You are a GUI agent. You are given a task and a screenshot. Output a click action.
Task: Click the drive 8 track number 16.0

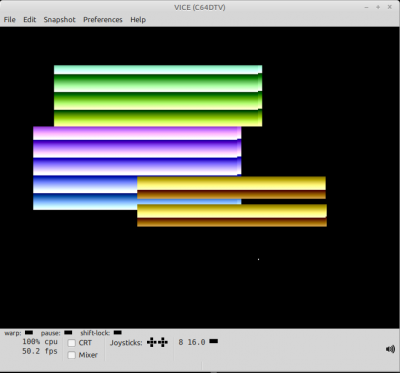tap(196, 342)
